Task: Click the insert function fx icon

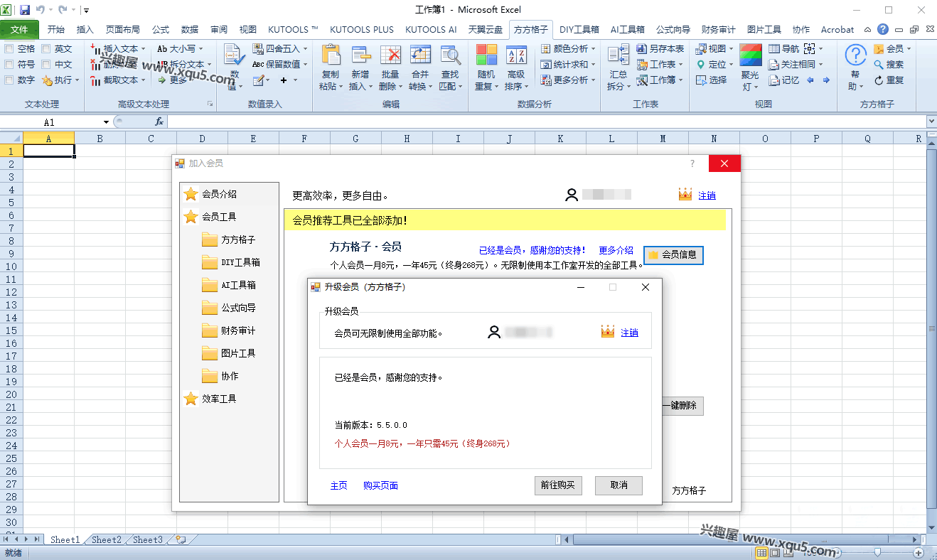Action: click(159, 122)
